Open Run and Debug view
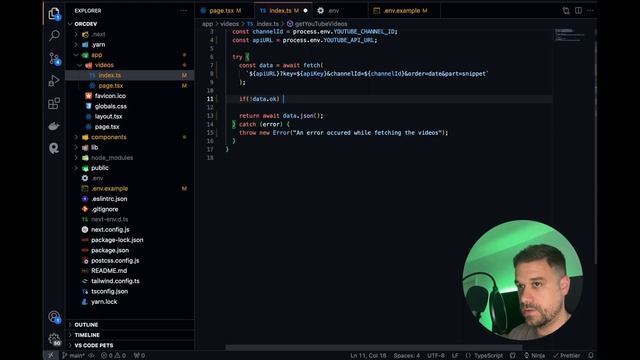The image size is (640, 360). click(x=54, y=81)
